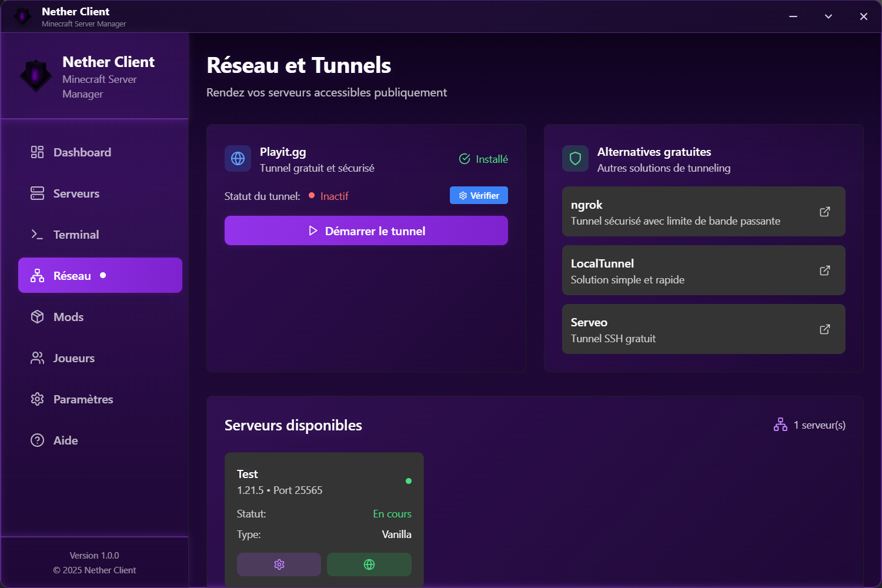882x588 pixels.
Task: Open the Terminal panel icon
Action: [x=37, y=234]
